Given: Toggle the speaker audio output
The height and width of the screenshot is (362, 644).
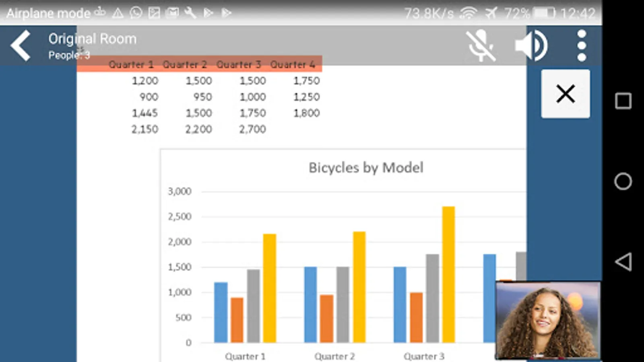Looking at the screenshot, I should coord(531,46).
